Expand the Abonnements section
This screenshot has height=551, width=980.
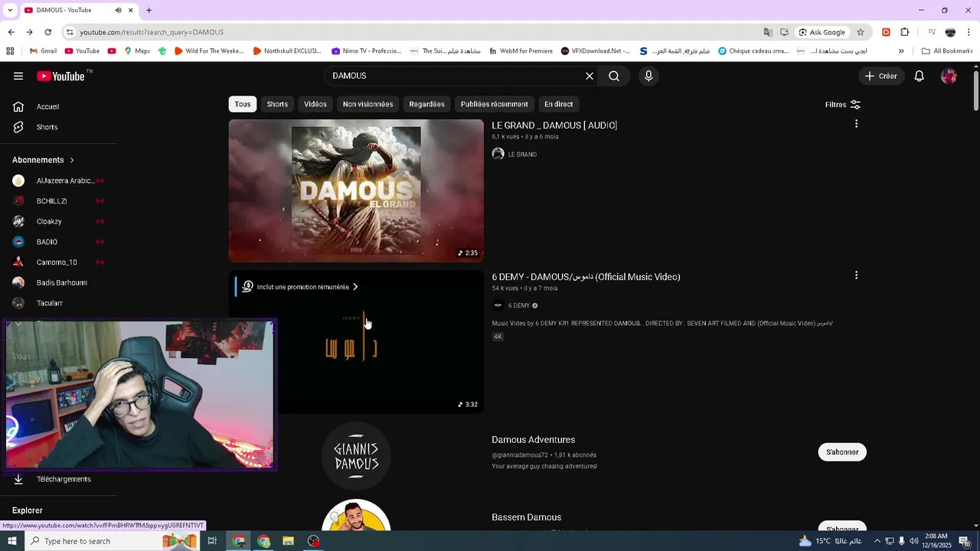pos(44,160)
